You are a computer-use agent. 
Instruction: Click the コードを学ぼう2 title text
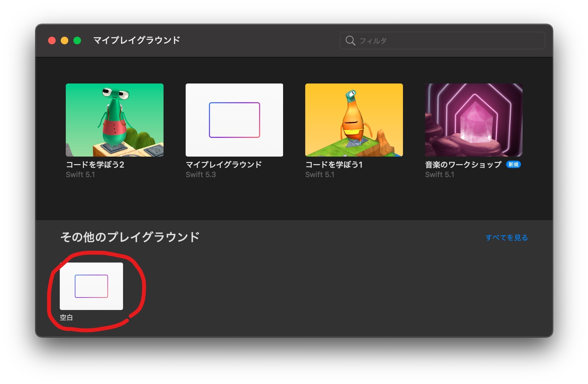point(95,164)
